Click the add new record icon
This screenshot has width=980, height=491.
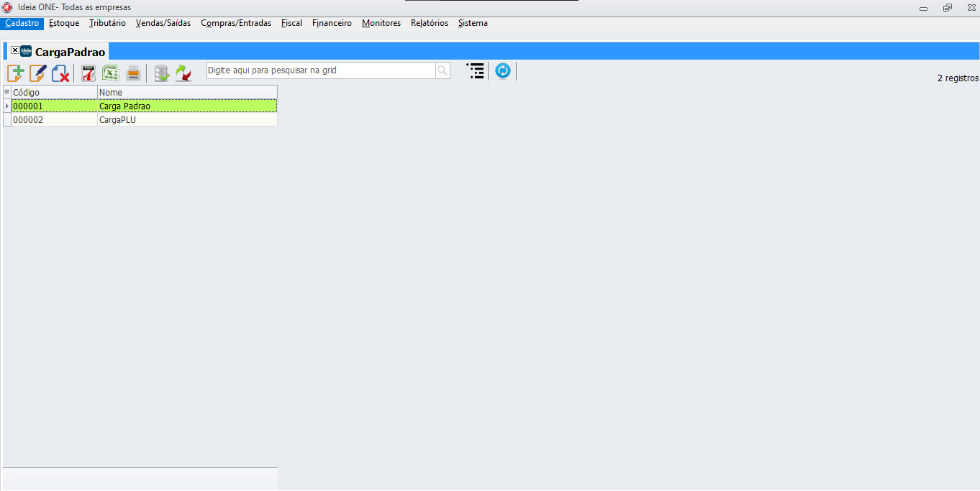pyautogui.click(x=16, y=73)
